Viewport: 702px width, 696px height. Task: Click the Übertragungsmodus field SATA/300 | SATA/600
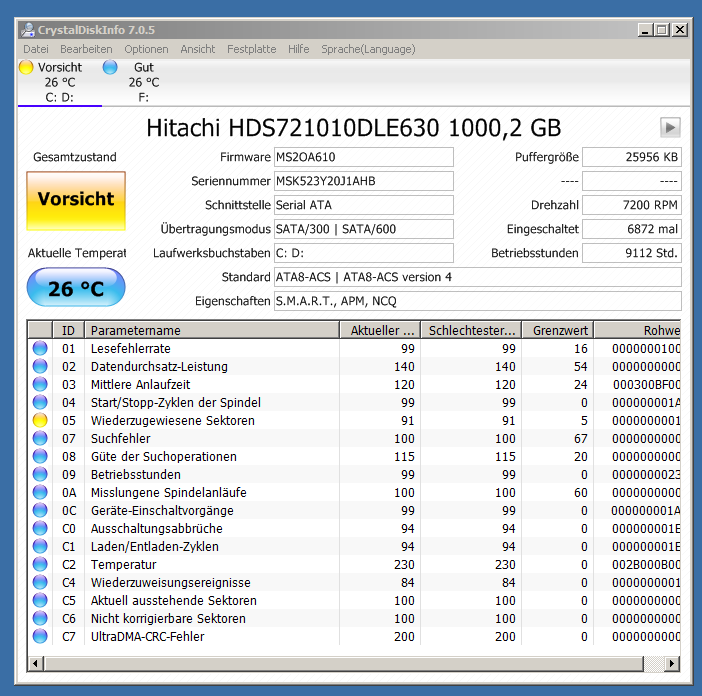(x=364, y=229)
